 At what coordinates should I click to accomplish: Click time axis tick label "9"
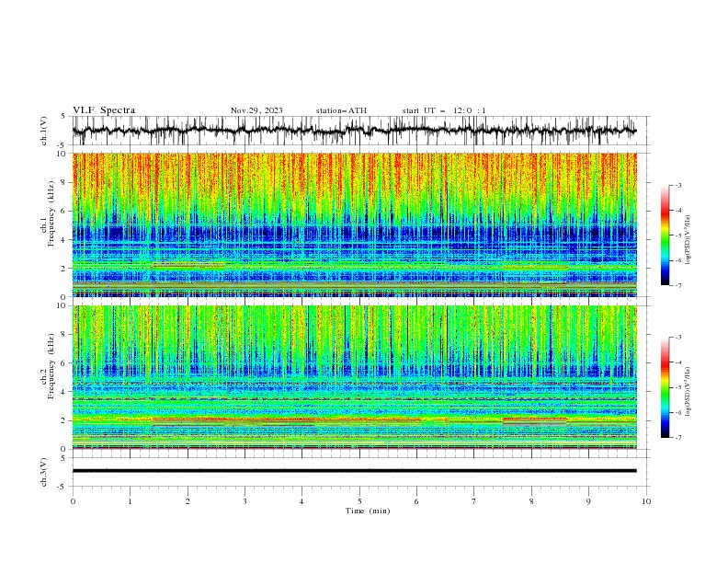pyautogui.click(x=588, y=501)
